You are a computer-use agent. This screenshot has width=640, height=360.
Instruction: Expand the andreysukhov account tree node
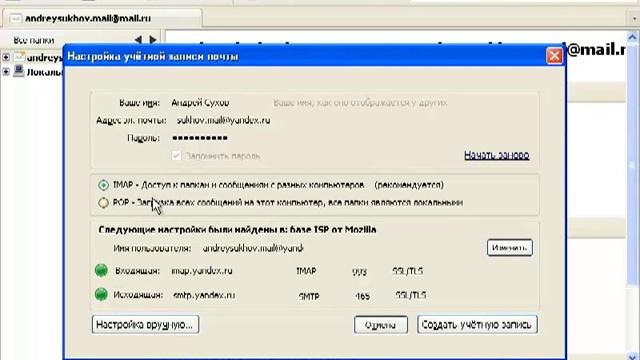click(x=6, y=57)
